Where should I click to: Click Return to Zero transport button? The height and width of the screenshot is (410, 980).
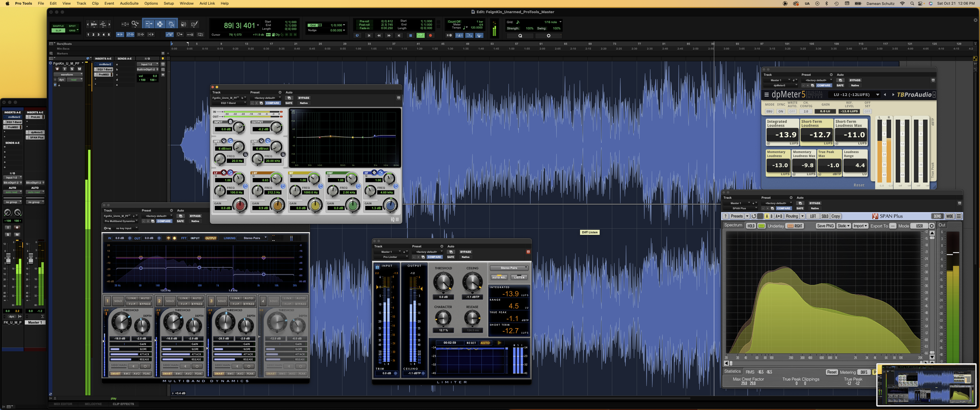pyautogui.click(x=368, y=35)
